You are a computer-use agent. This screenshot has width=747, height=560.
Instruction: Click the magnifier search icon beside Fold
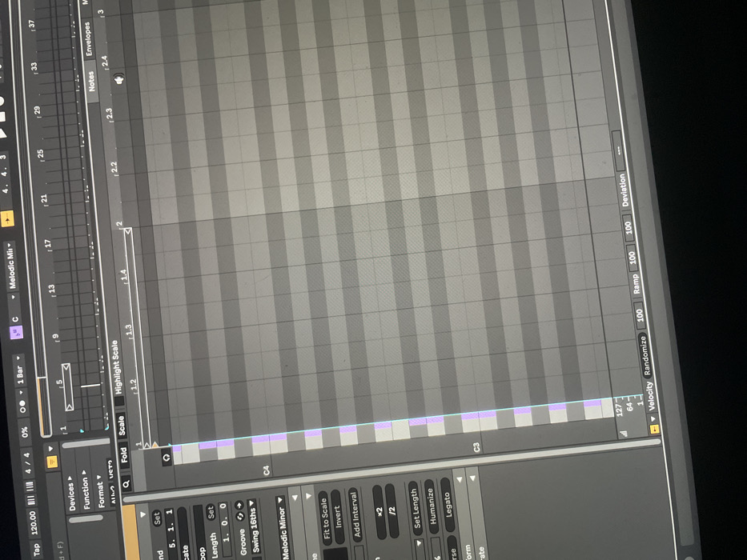[x=127, y=484]
